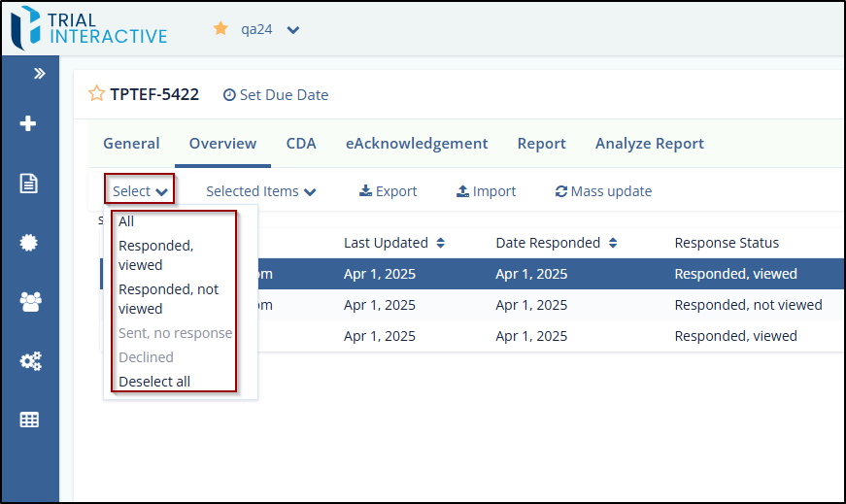Screen dimensions: 846x504
Task: Expand the qa24 room dropdown
Action: point(293,30)
